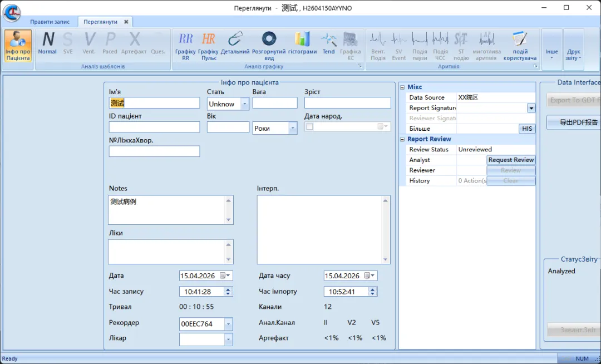The width and height of the screenshot is (601, 364).
Task: Open the Report Signature dropdown arrow
Action: [531, 108]
